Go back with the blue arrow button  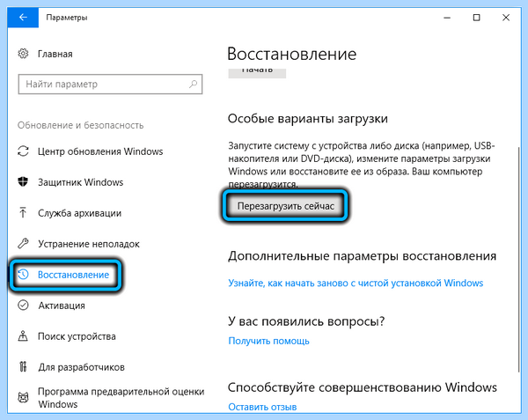(x=23, y=18)
